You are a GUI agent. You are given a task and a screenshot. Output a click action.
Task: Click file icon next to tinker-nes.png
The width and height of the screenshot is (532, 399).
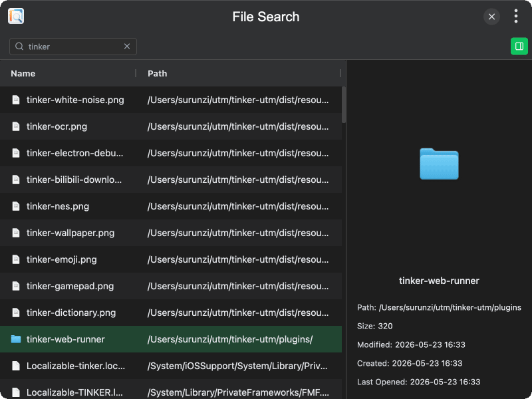coord(16,206)
